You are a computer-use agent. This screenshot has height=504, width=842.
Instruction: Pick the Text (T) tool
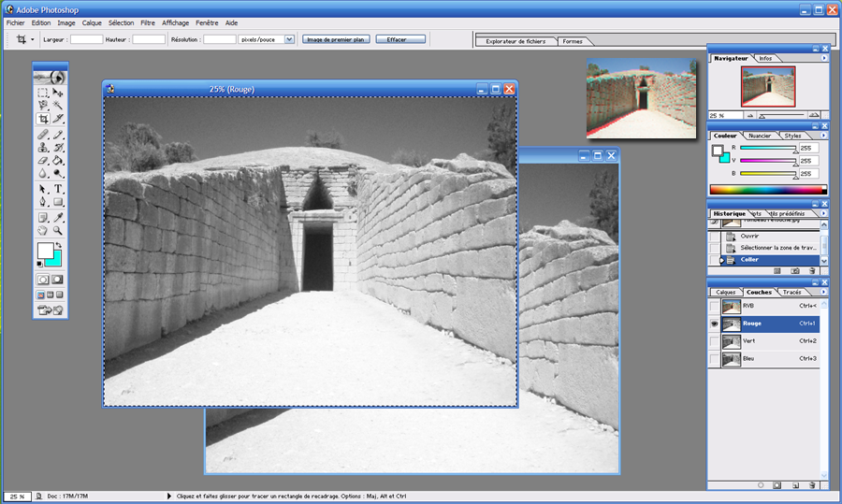click(58, 188)
